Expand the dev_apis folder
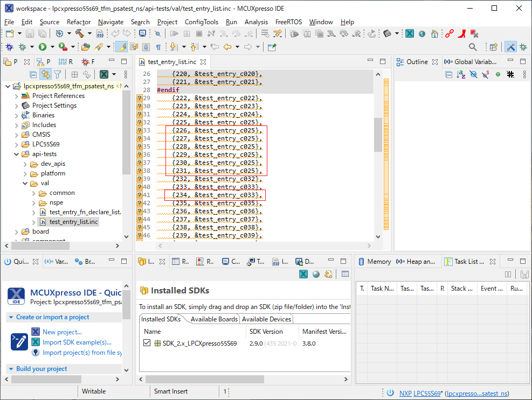Viewport: 532px width, 400px height. 25,164
